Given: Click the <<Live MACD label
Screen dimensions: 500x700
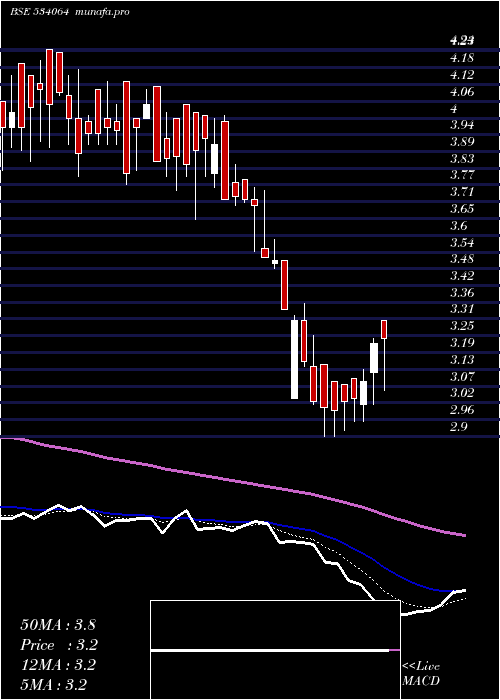Looking at the screenshot, I should coord(421,674).
